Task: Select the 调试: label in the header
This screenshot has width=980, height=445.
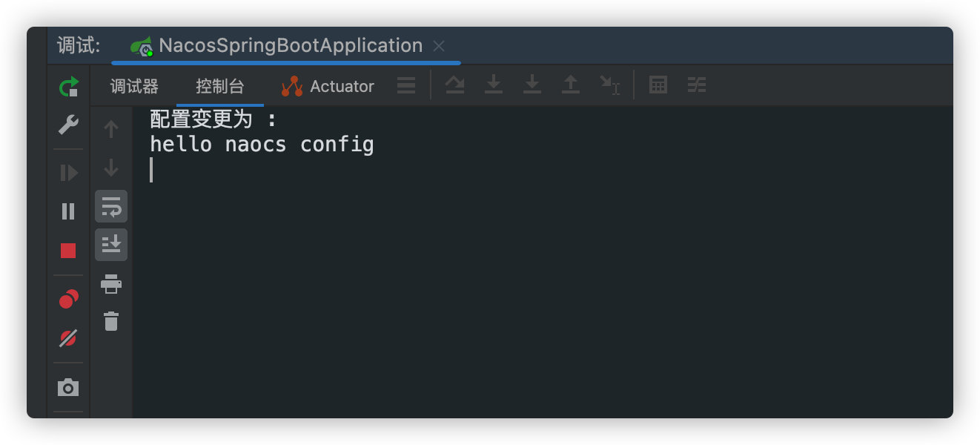Action: coord(79,45)
